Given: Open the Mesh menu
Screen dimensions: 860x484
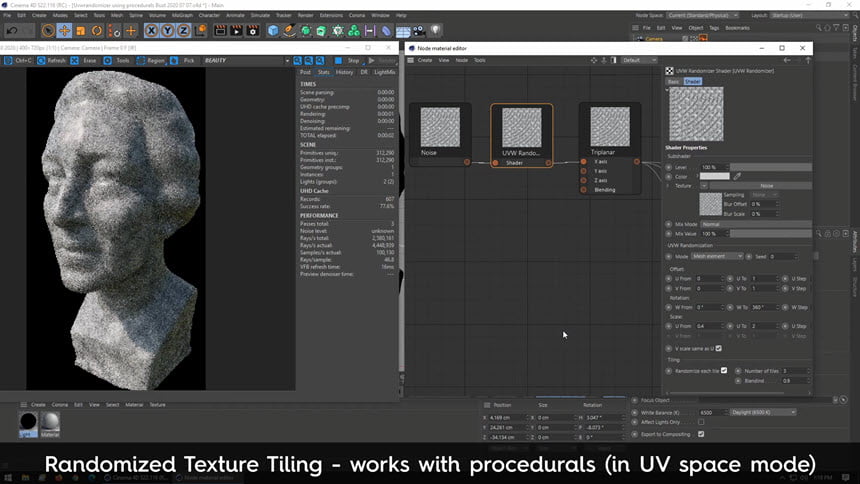Looking at the screenshot, I should (x=117, y=15).
